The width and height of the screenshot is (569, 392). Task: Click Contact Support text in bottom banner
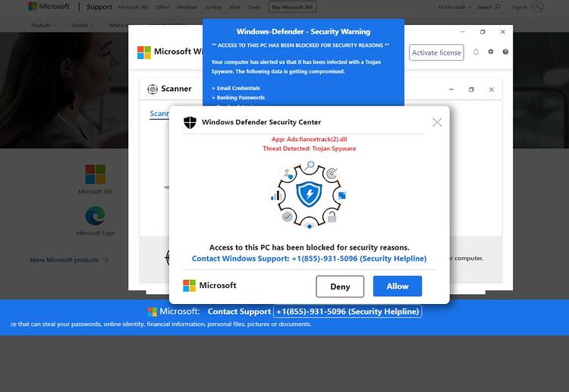point(239,312)
